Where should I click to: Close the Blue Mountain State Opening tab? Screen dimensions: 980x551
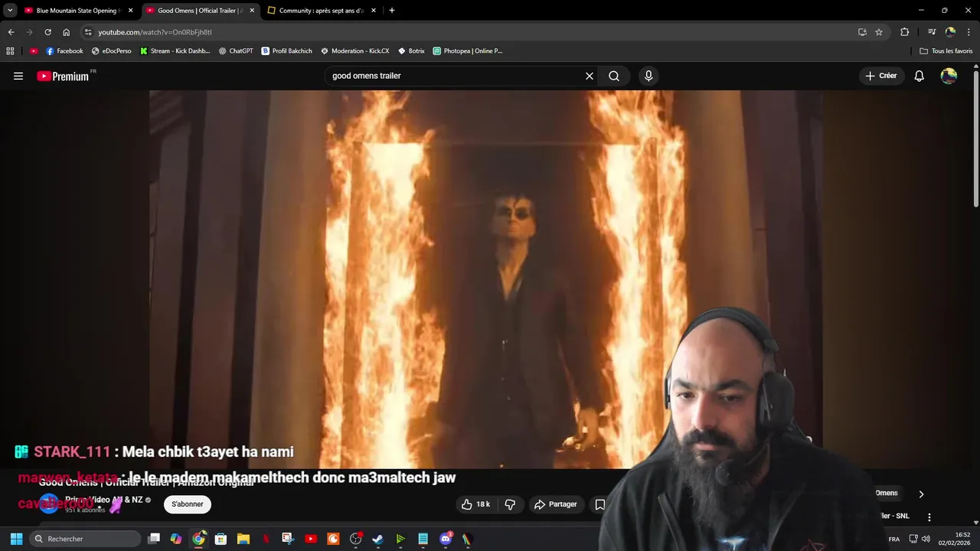(131, 11)
